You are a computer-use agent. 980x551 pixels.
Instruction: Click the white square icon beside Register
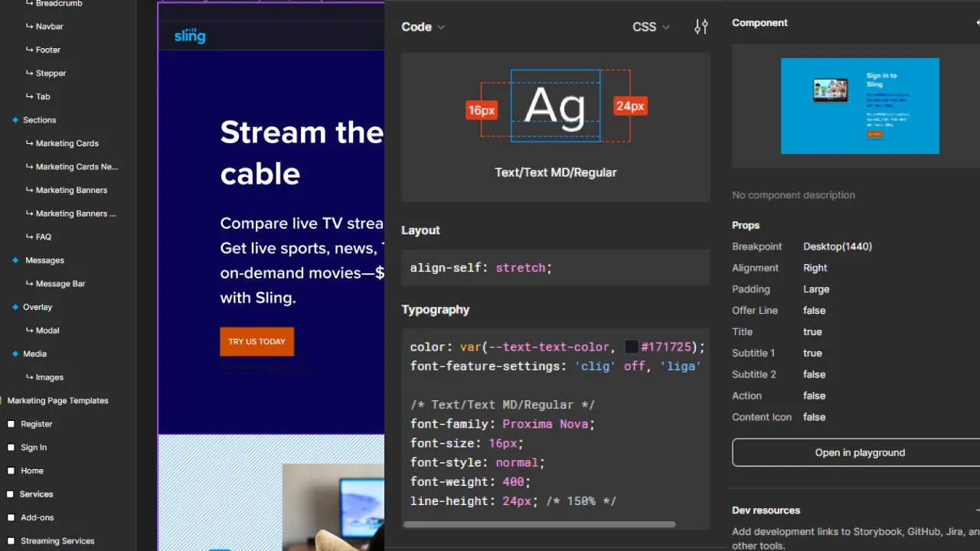[x=11, y=424]
